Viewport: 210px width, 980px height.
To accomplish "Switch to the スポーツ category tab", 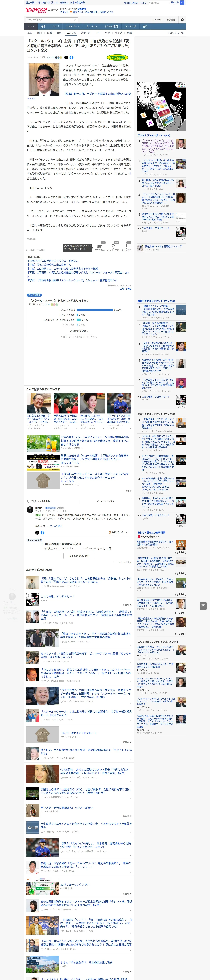I will pyautogui.click(x=86, y=33).
